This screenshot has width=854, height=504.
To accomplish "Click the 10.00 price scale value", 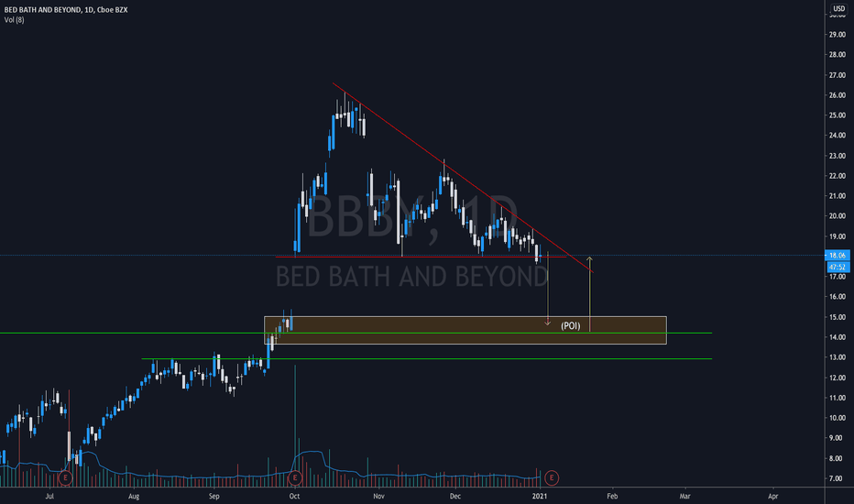I will [838, 418].
